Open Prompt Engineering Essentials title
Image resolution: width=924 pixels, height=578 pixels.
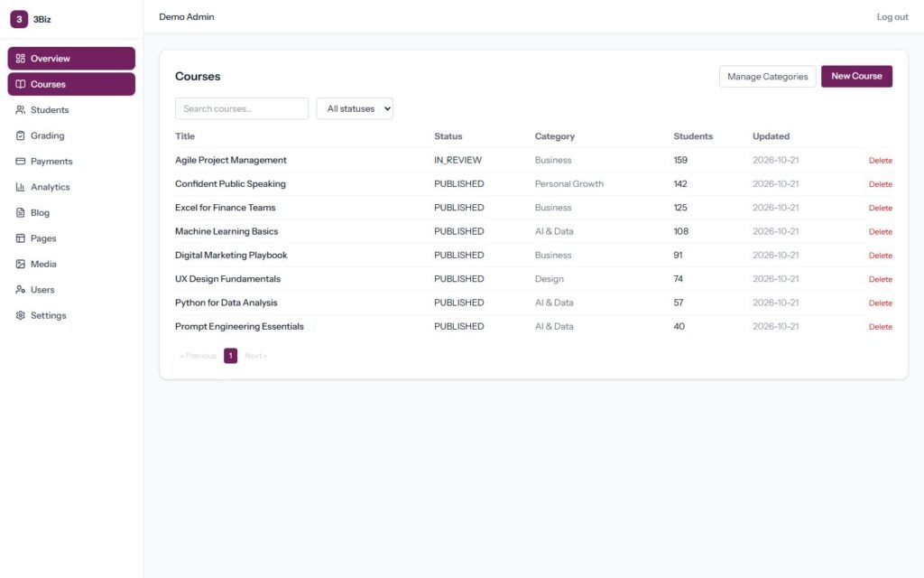pos(239,326)
